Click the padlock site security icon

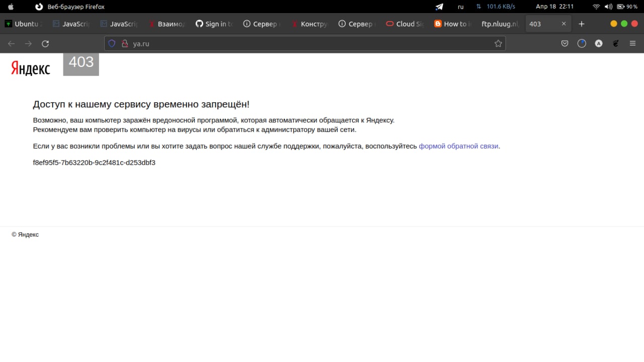(x=125, y=44)
